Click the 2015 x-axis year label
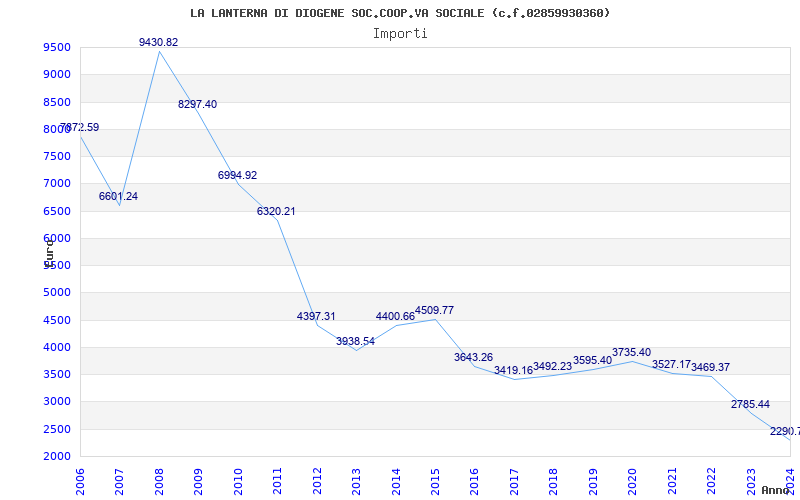The image size is (800, 500). click(x=435, y=481)
